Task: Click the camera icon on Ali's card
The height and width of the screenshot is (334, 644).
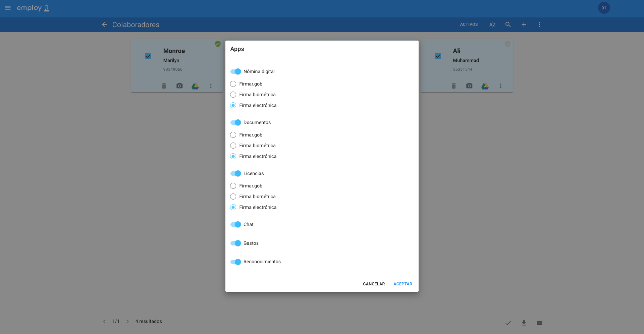Action: click(x=469, y=86)
